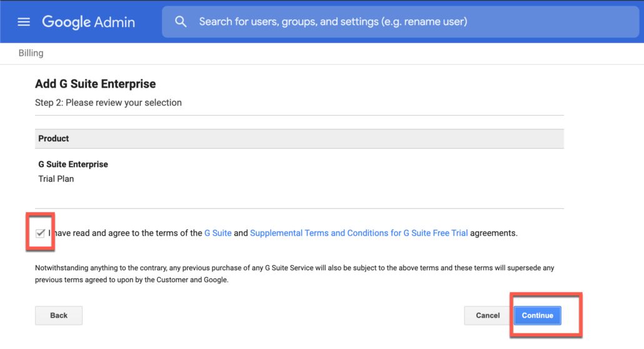
Task: Select the 'Trial Plan' text
Action: click(56, 179)
